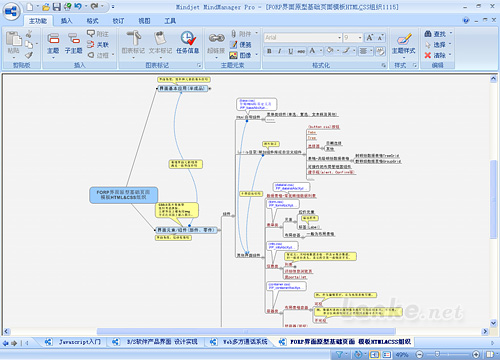Click the 任务信息 clock icon
Image resolution: width=500 pixels, height=360 pixels.
[188, 38]
